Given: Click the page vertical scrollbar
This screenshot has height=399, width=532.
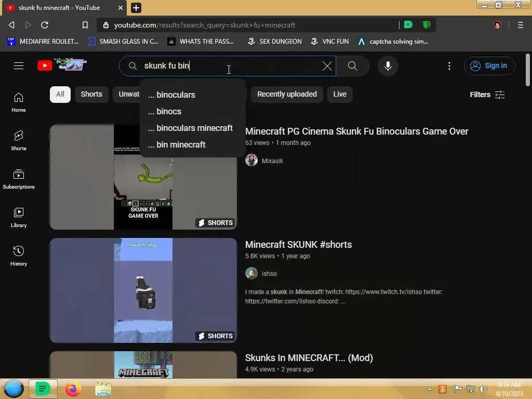Looking at the screenshot, I should click(528, 70).
